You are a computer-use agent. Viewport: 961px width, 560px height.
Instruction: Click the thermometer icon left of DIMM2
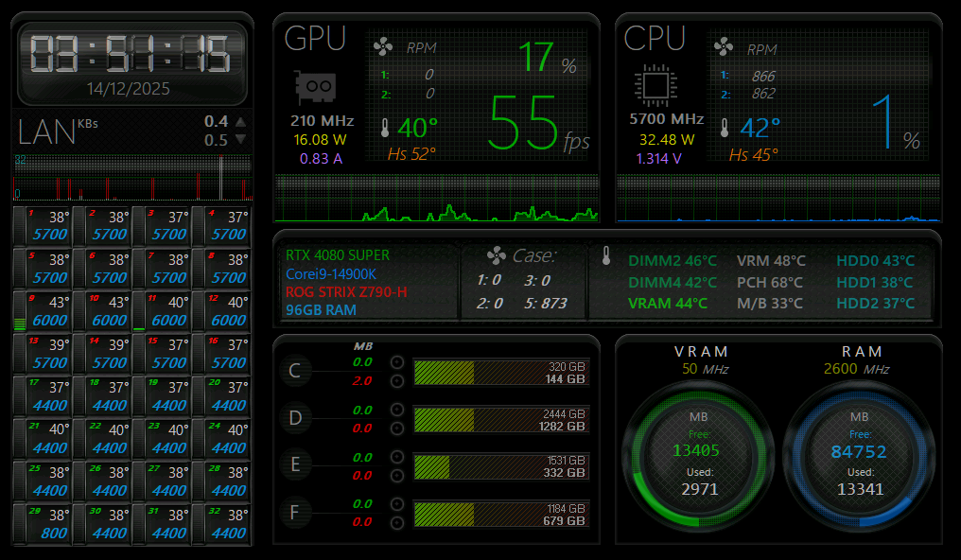point(606,255)
